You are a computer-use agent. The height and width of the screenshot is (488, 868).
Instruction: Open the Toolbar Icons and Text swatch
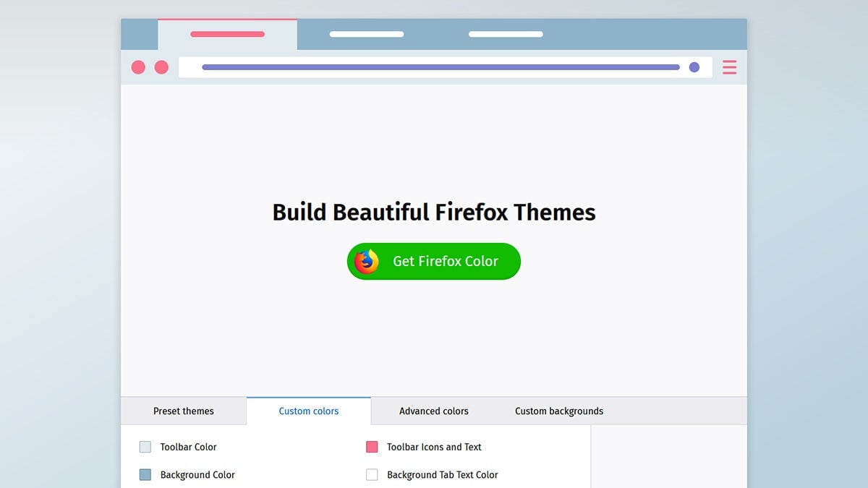pyautogui.click(x=372, y=447)
